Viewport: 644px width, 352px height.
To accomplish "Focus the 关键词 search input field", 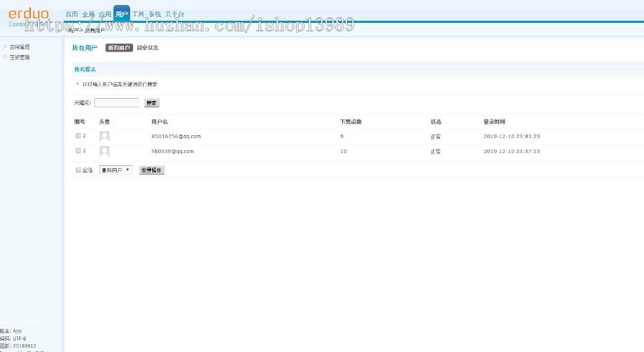I will pos(117,103).
